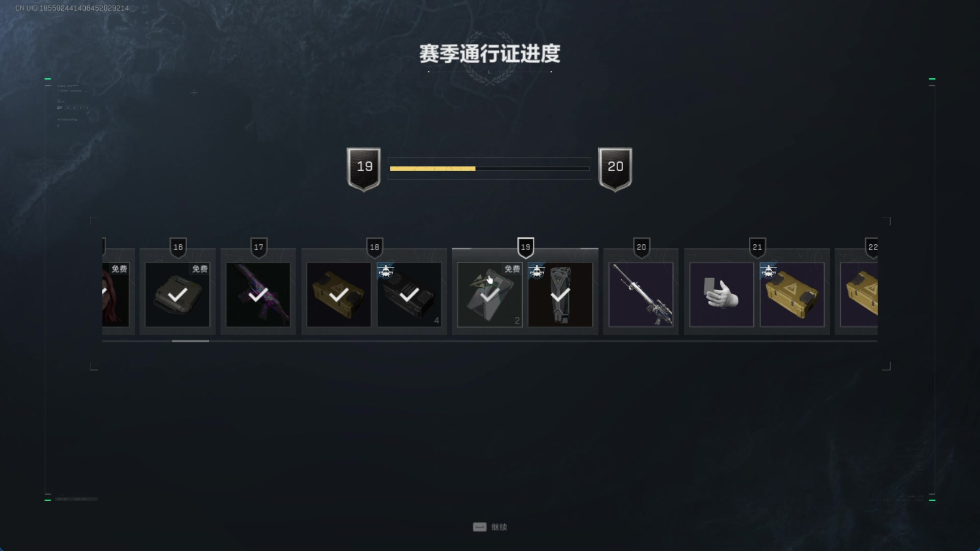Click the large level 20 shield badge
This screenshot has width=980, height=551.
tap(615, 169)
